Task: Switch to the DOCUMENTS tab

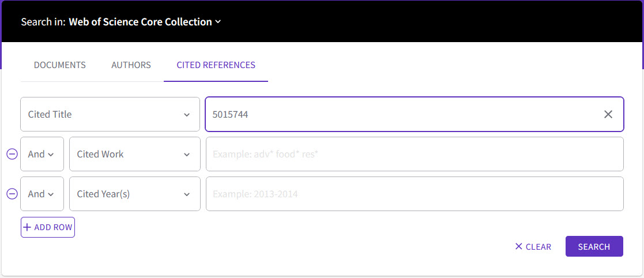Action: (x=59, y=65)
